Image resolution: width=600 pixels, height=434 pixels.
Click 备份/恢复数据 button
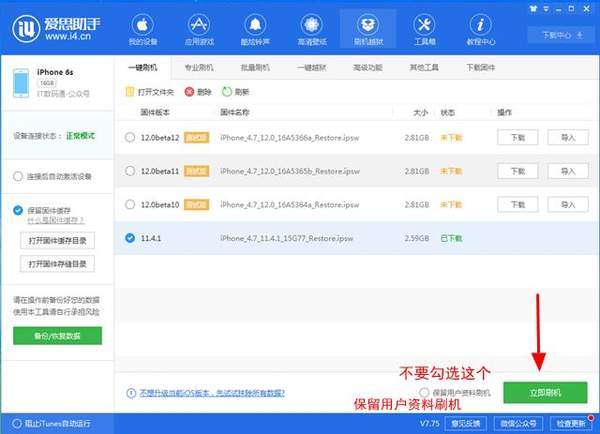pos(57,336)
